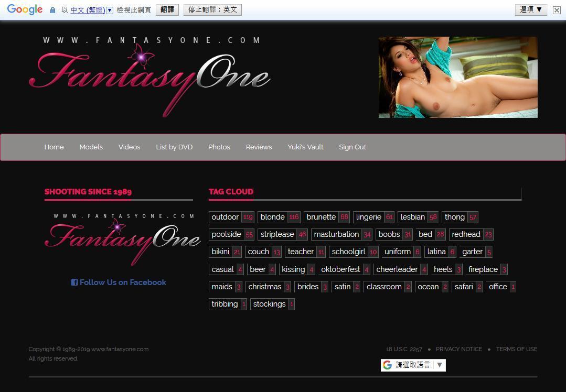Open the PRIVACY NOTICE footer link
Screen dimensions: 566x392
(459, 349)
